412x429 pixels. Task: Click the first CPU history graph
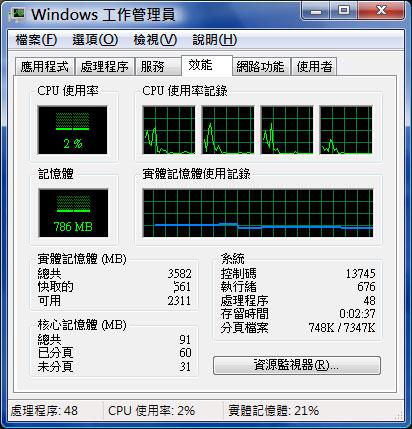click(169, 130)
